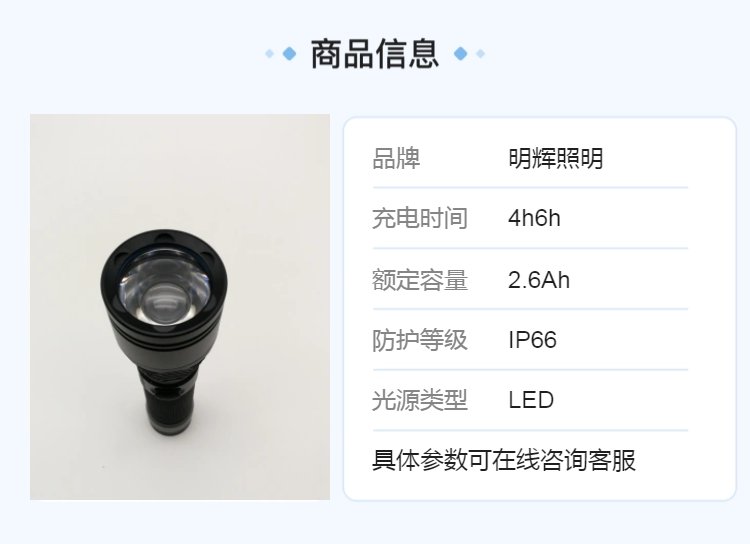Select the 防护等级 label
Viewport: 750px width, 544px height.
420,340
